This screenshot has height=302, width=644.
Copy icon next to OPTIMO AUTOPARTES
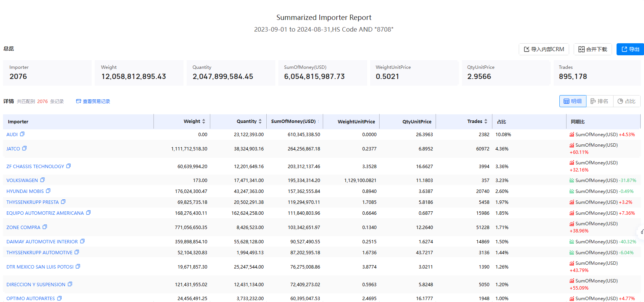coord(59,298)
